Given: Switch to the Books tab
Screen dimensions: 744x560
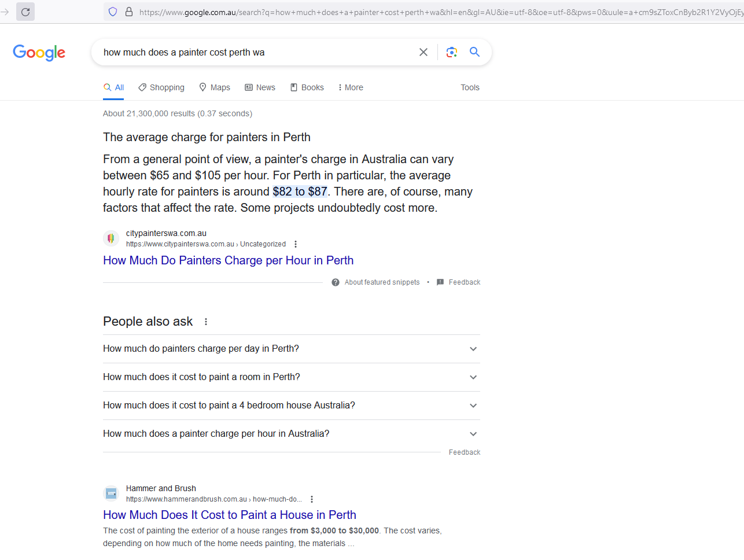Looking at the screenshot, I should pyautogui.click(x=307, y=87).
